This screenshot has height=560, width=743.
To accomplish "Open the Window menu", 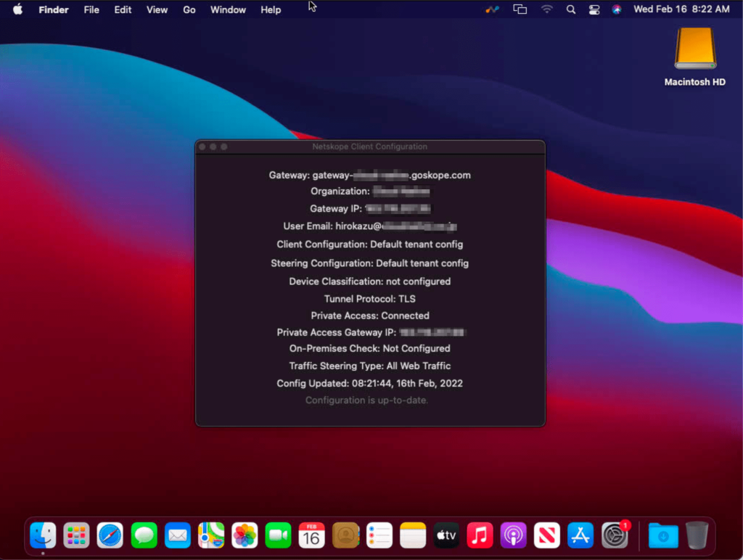I will click(x=228, y=9).
